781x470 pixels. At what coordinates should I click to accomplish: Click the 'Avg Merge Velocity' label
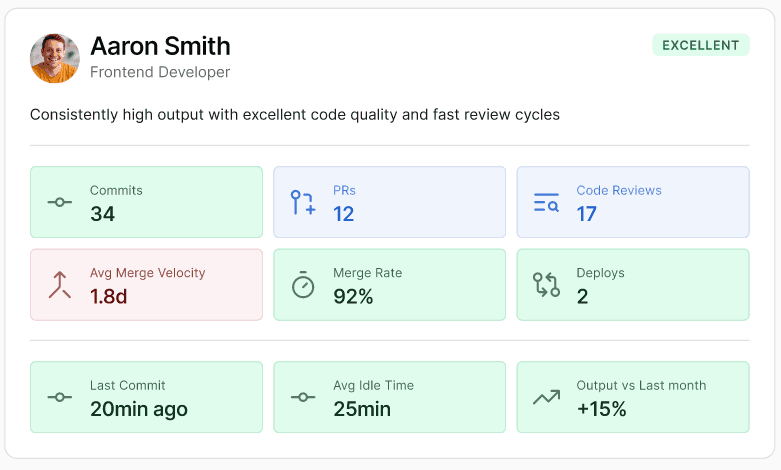tap(147, 273)
